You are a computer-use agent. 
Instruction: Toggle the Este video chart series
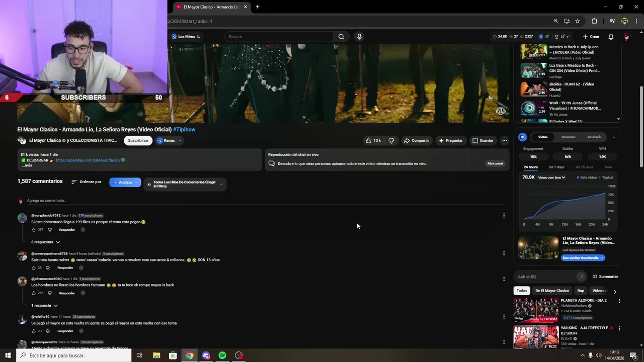click(x=587, y=177)
